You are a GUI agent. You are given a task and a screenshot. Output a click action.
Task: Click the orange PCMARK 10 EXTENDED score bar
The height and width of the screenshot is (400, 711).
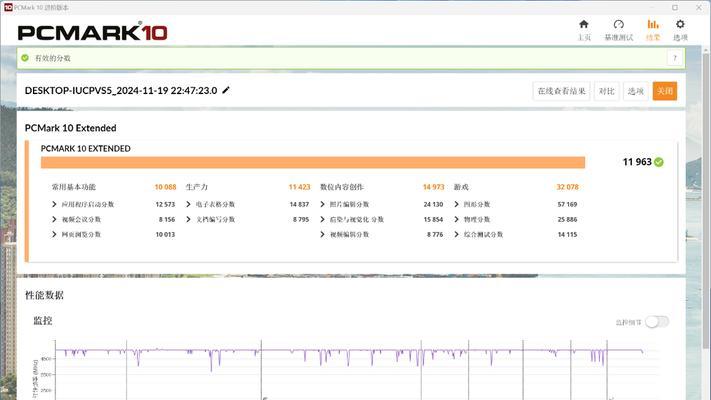click(313, 162)
